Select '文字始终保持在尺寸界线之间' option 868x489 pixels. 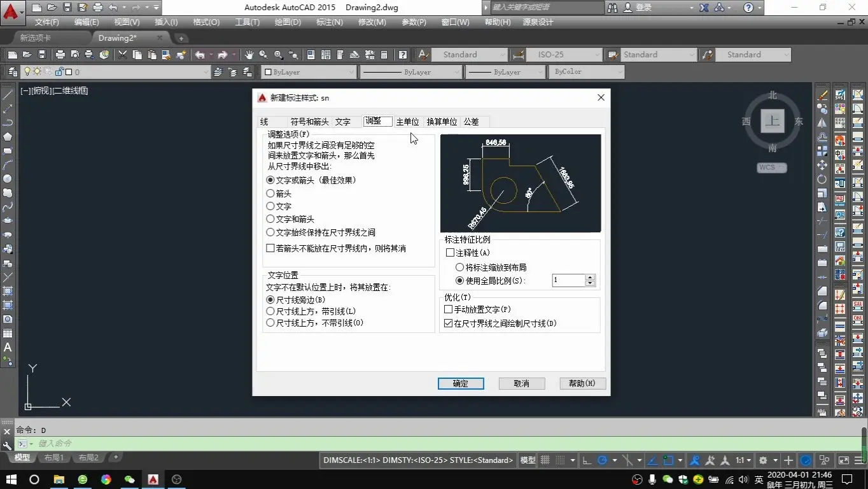click(x=270, y=232)
